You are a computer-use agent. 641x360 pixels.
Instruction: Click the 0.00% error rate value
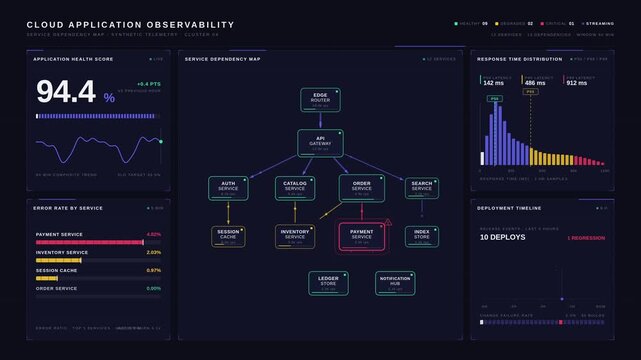click(154, 288)
